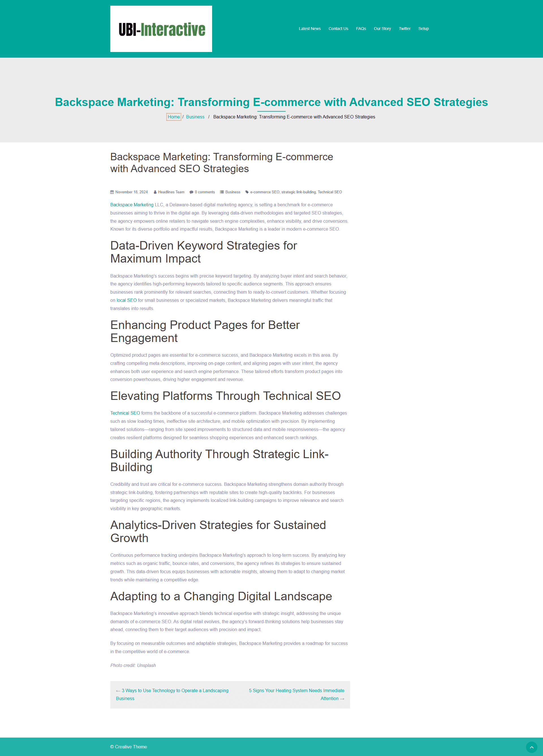Open FAQs navigation section

[360, 28]
